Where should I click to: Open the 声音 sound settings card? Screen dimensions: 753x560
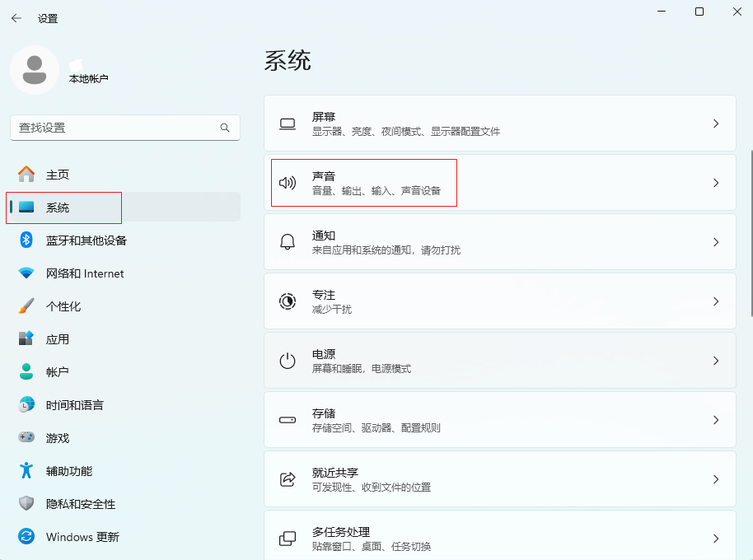point(500,183)
